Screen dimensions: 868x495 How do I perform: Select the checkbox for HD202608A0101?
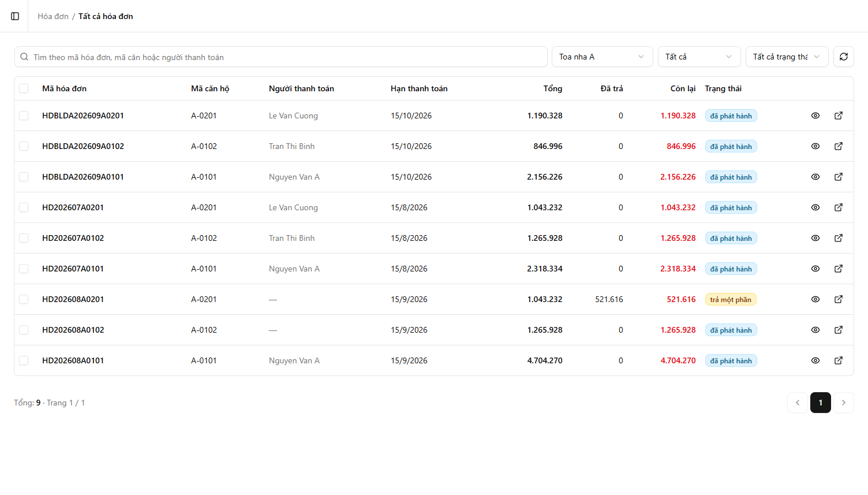(24, 360)
